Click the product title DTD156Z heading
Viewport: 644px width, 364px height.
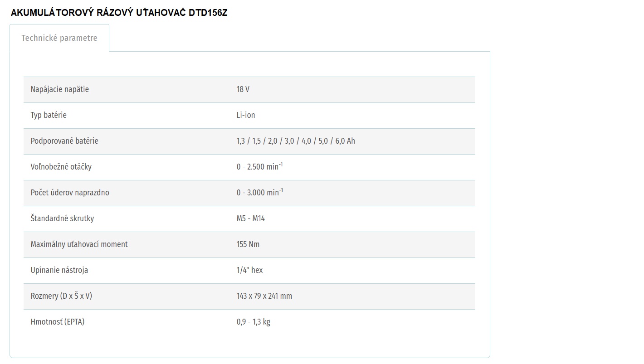(x=119, y=13)
